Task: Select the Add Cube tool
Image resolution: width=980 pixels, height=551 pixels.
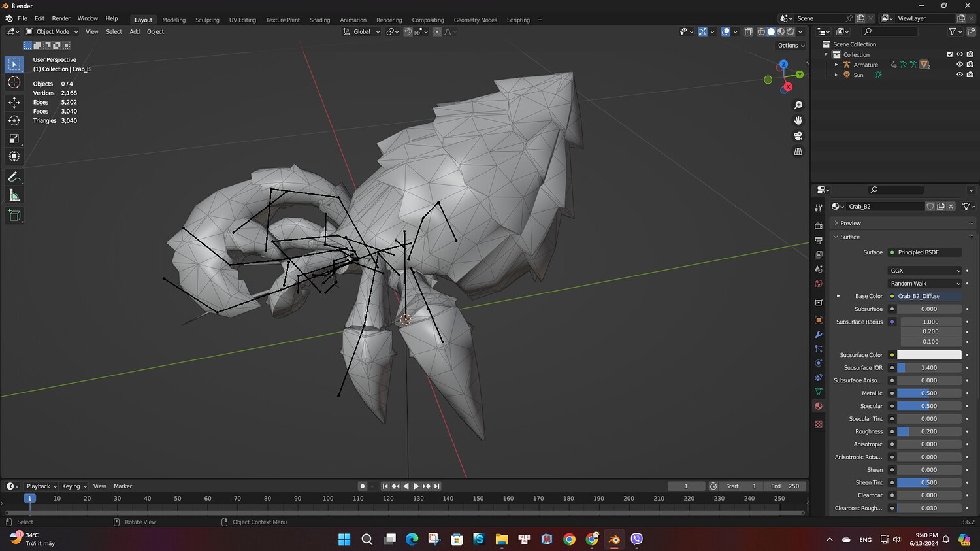Action: coord(14,215)
